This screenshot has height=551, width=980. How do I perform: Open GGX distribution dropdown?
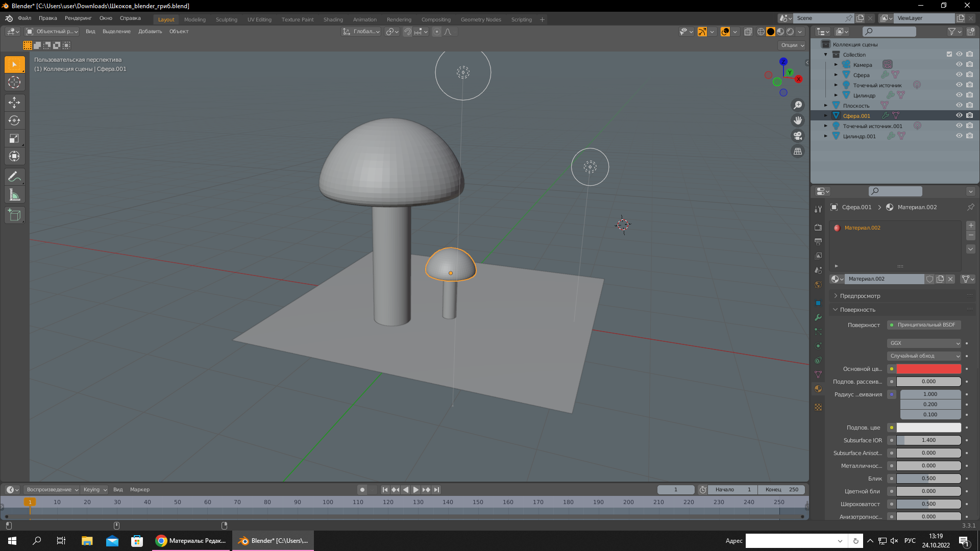(x=924, y=343)
